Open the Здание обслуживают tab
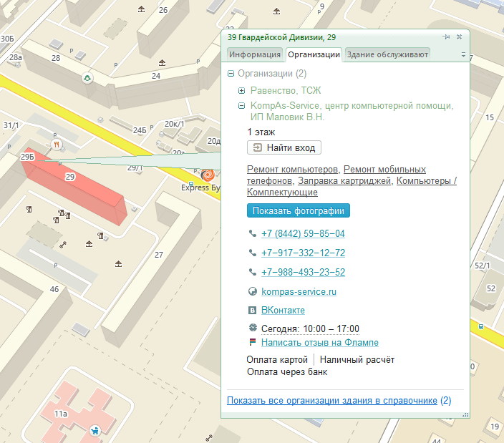This screenshot has width=504, height=443. point(387,54)
